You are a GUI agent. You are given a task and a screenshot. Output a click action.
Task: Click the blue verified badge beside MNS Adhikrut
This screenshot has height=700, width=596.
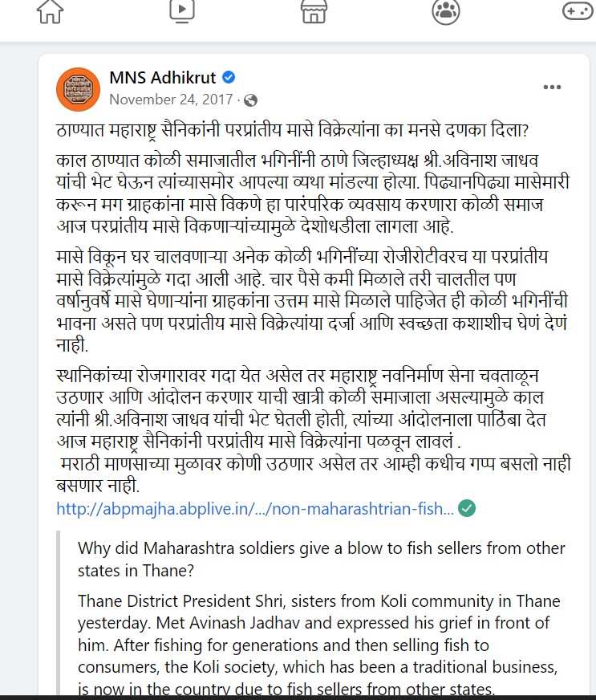230,78
